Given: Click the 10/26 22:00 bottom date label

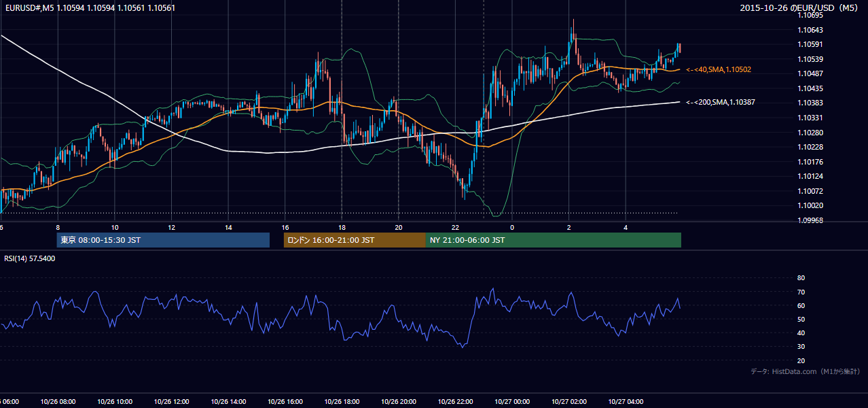Looking at the screenshot, I should 455,401.
